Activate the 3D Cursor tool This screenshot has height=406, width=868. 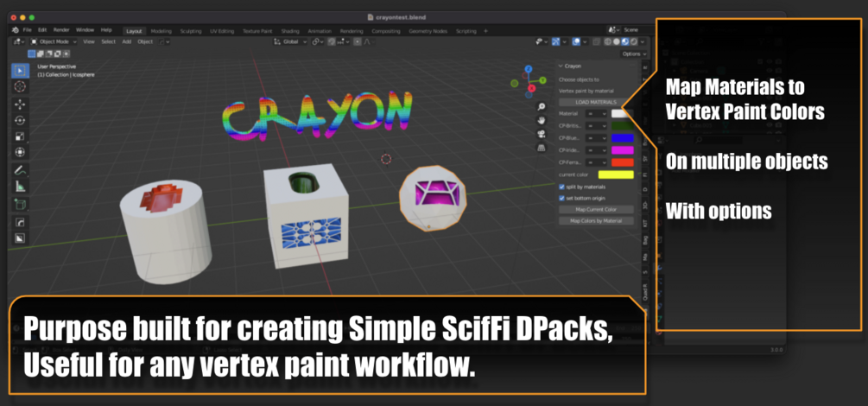[20, 86]
